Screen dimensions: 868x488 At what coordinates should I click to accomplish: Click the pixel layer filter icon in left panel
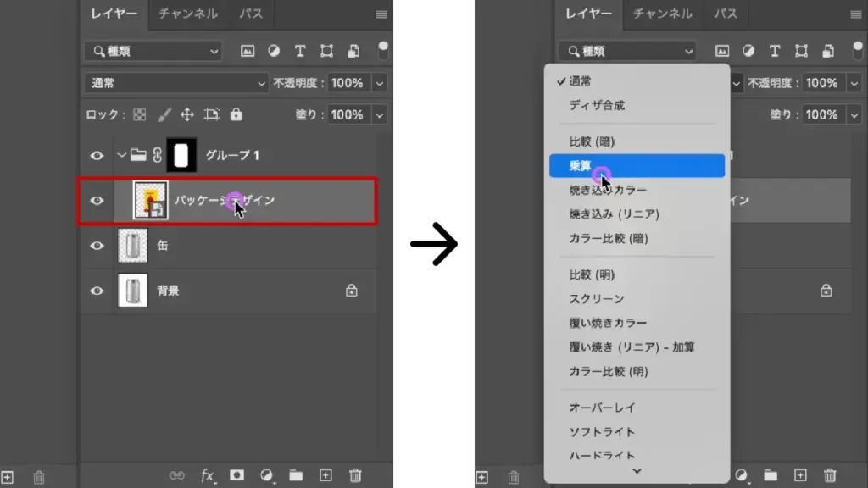tap(248, 51)
